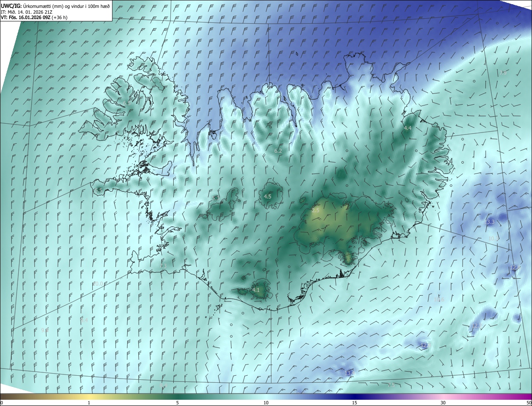The height and width of the screenshot is (406, 532).
Task: Click the "30" tick on the color scale
Action: coord(443,403)
